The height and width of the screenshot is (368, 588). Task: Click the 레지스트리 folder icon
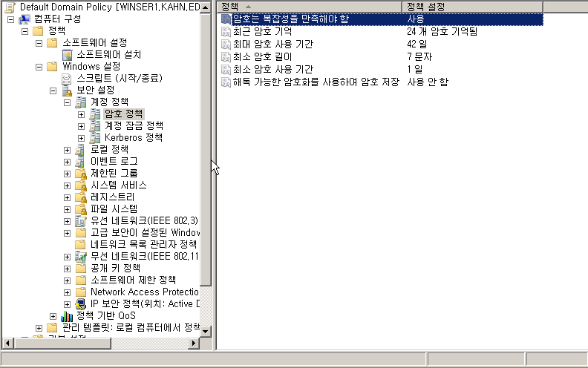point(81,197)
